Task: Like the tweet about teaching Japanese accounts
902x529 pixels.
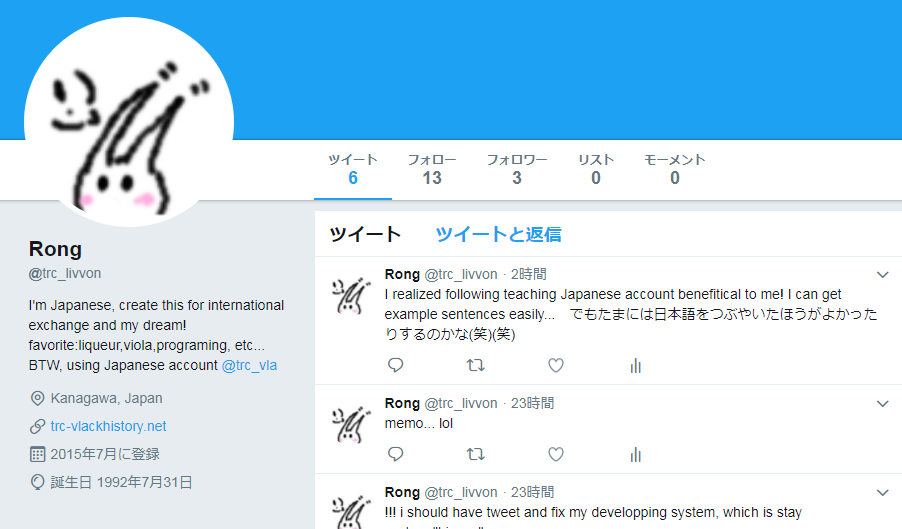Action: click(556, 365)
